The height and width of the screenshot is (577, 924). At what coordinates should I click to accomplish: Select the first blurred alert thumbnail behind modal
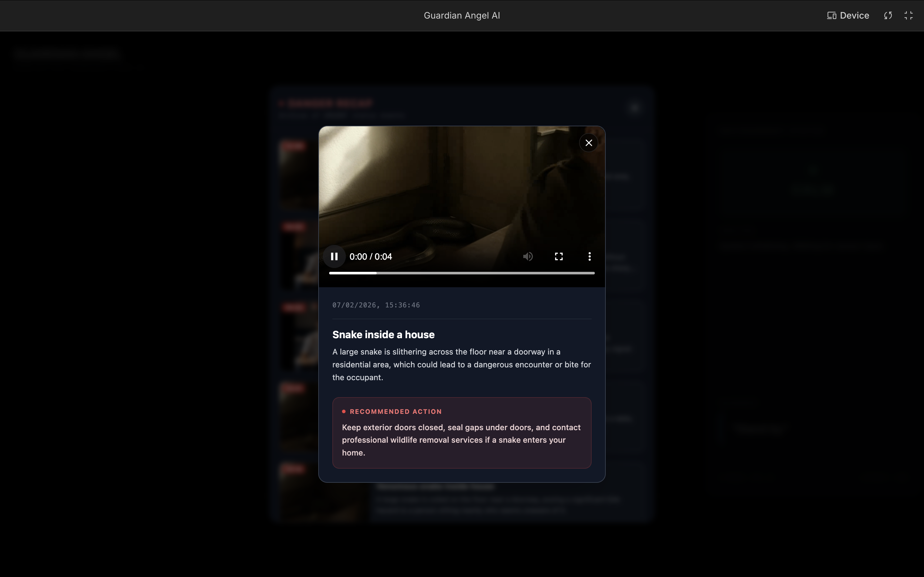tap(299, 174)
